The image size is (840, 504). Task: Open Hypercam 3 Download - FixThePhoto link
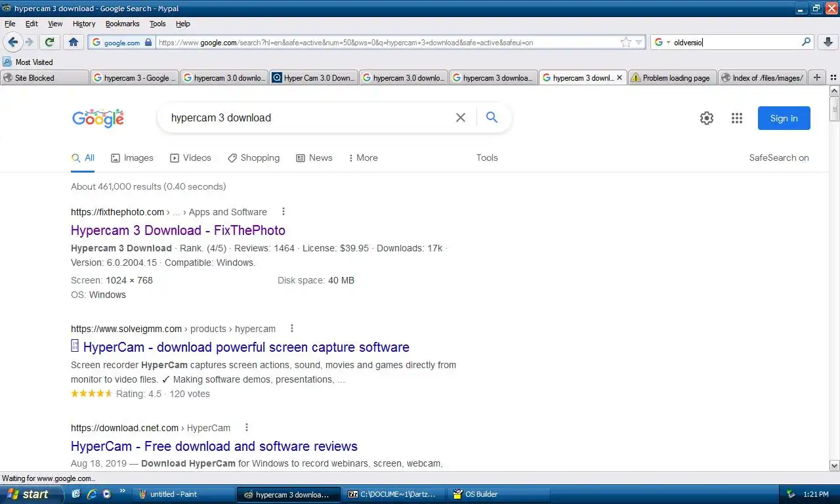point(178,230)
